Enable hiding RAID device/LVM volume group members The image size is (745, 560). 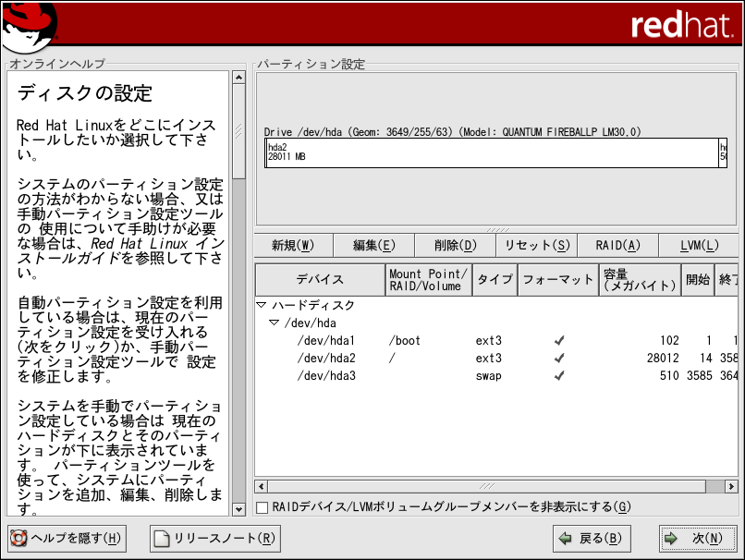(x=263, y=507)
